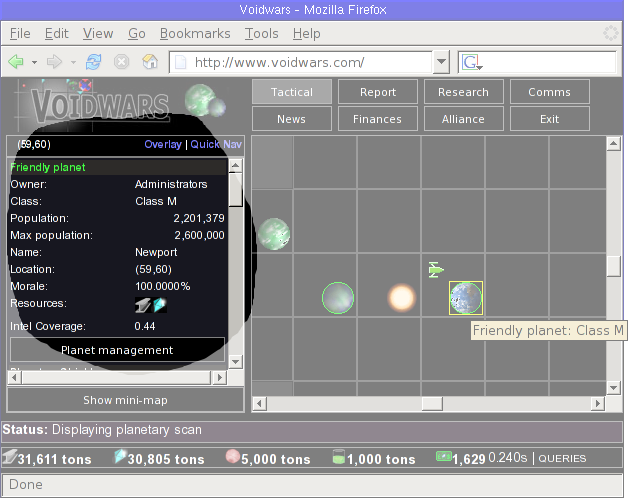Open the Edit menu
630x498 pixels.
coord(57,33)
